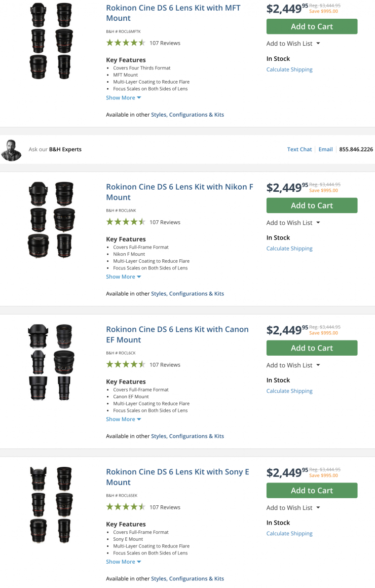This screenshot has height=588, width=375.
Task: Click star rating of Nikon F kit
Action: coord(126,222)
